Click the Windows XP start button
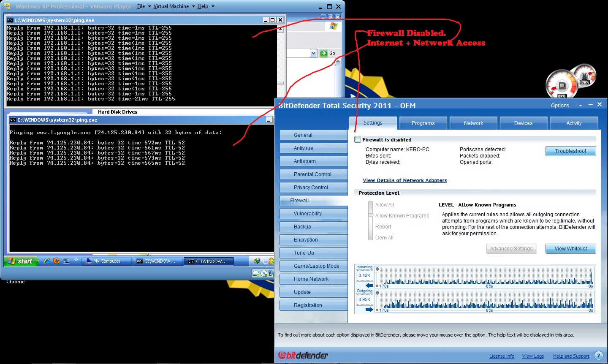This screenshot has width=608, height=364. tap(21, 261)
